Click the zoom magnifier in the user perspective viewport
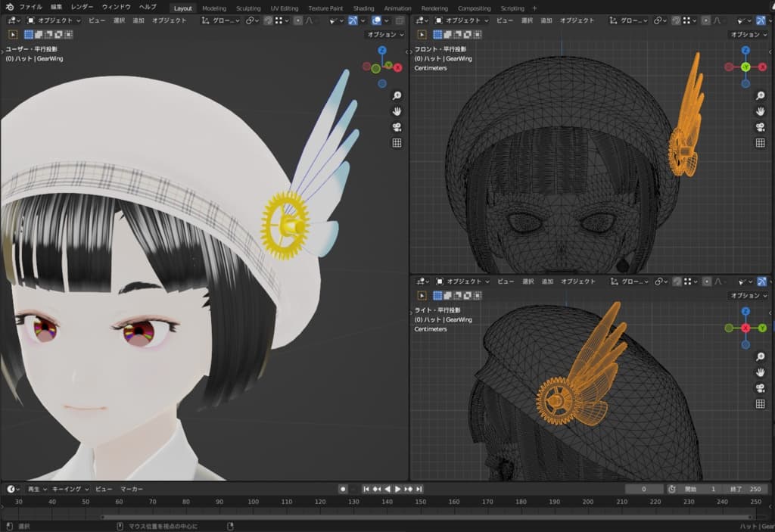Viewport: 775px width, 532px height. [397, 95]
